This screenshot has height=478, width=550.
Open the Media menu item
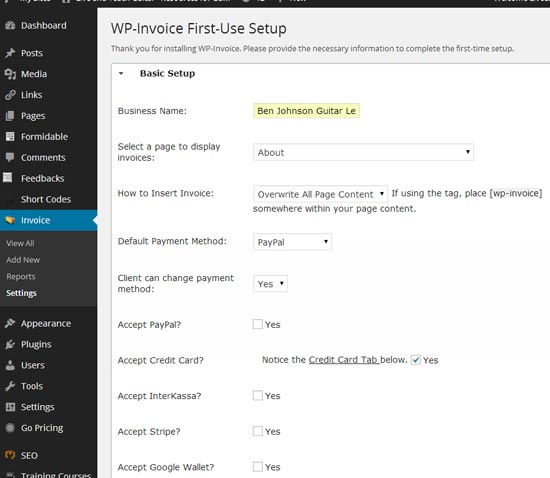tap(34, 74)
